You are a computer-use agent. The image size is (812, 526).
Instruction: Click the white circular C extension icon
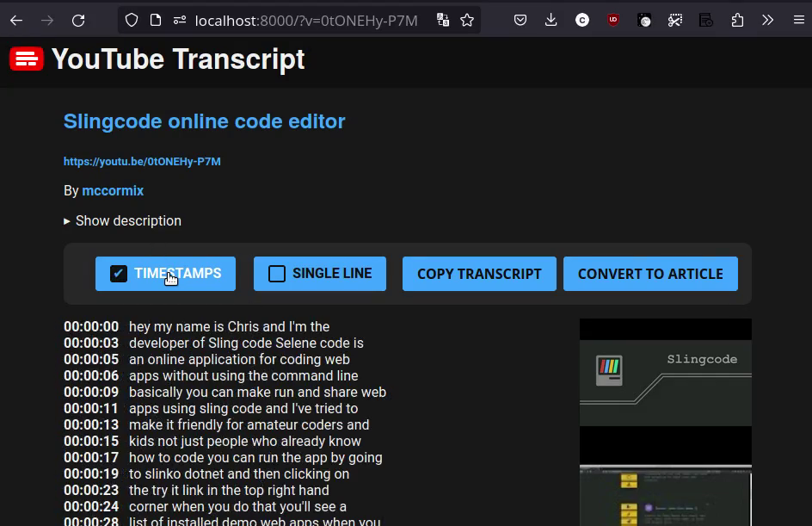click(582, 20)
